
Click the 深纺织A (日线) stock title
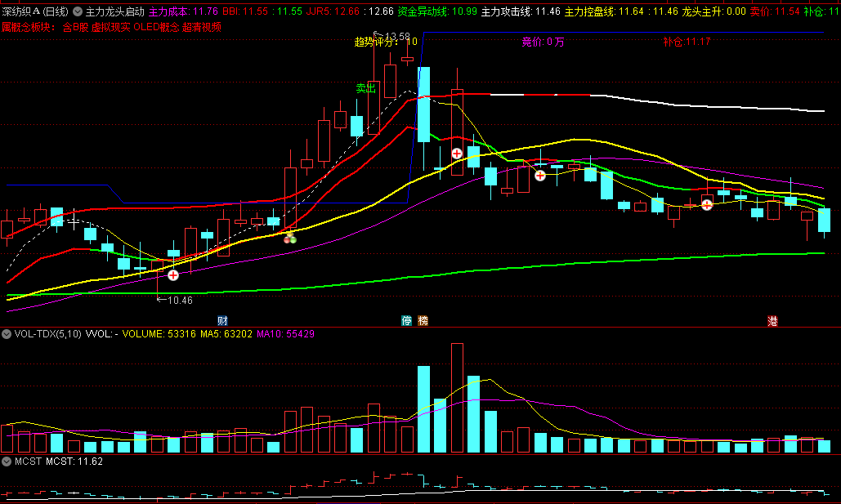(35, 11)
